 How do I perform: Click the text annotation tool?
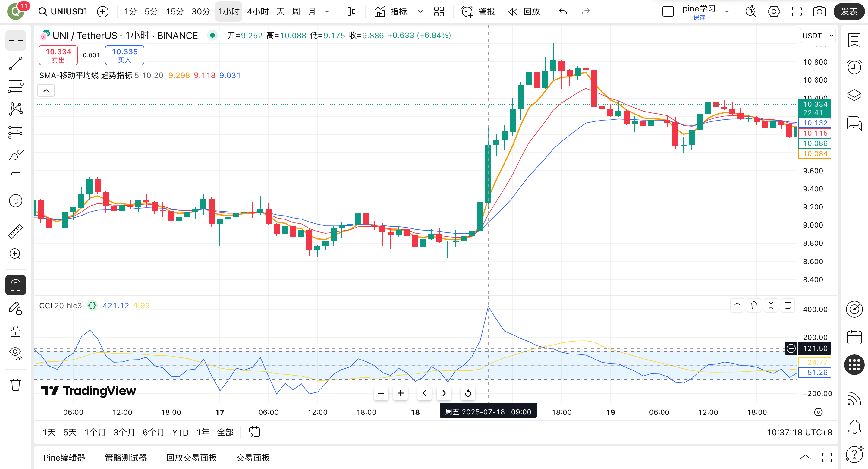(15, 178)
